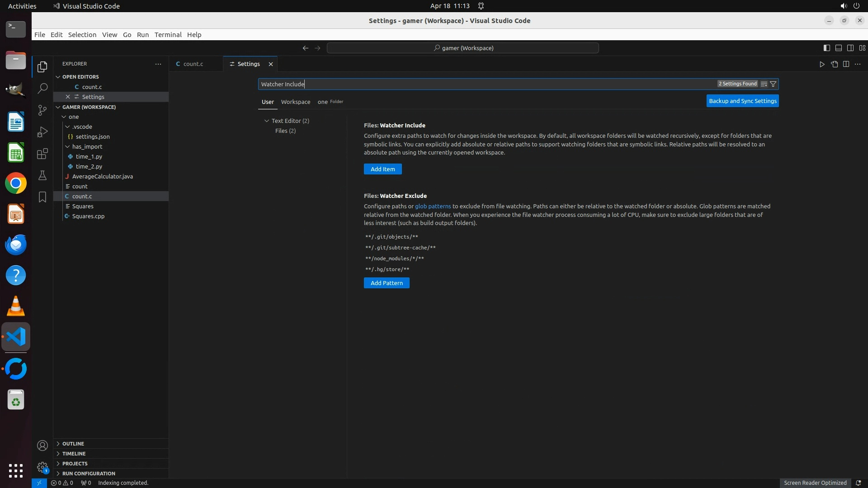Toggle the bottom Panel layout
Screen dimensions: 868x488
[838, 48]
